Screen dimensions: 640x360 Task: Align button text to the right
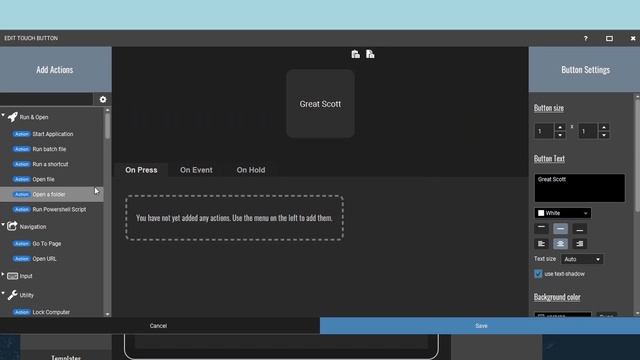pos(579,244)
